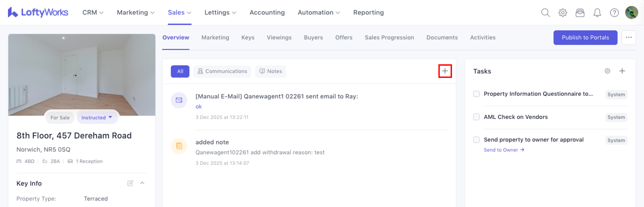Screen dimensions: 644x207
Task: Open the notifications bell
Action: click(597, 12)
